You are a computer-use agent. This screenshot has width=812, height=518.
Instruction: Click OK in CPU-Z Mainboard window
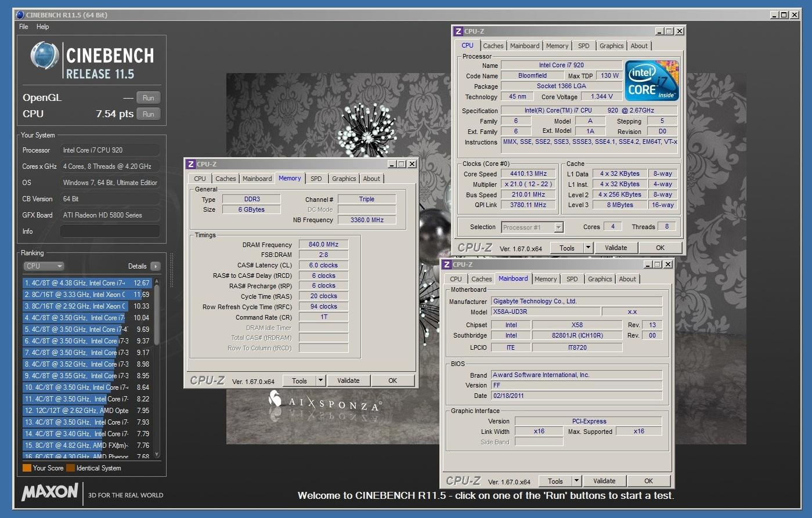pyautogui.click(x=649, y=481)
